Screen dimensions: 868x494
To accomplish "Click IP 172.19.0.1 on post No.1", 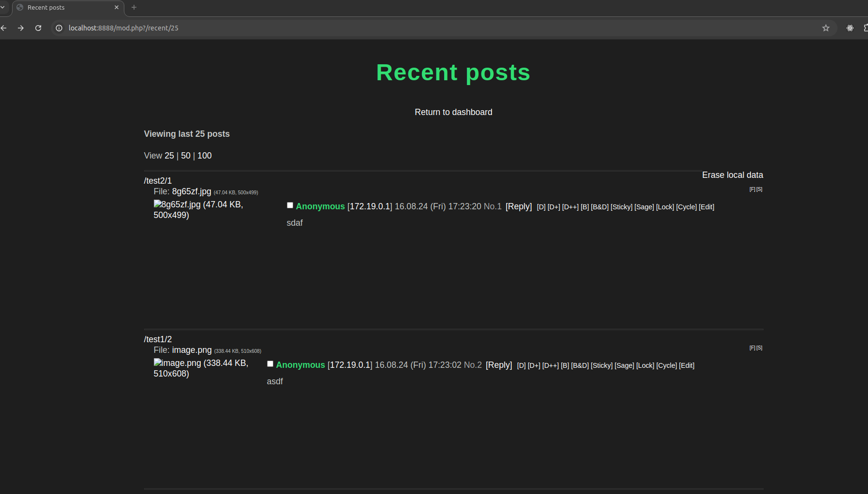I will (x=370, y=206).
